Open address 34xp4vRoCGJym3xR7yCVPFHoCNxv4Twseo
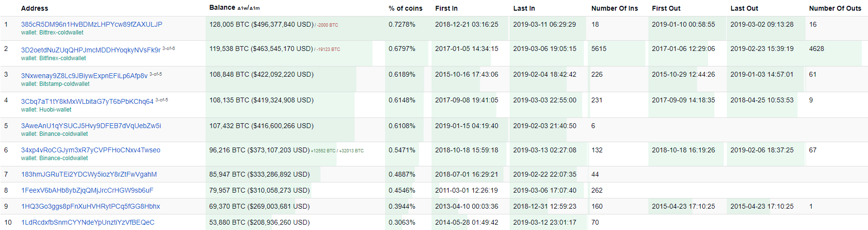The height and width of the screenshot is (230, 868). pyautogui.click(x=91, y=150)
